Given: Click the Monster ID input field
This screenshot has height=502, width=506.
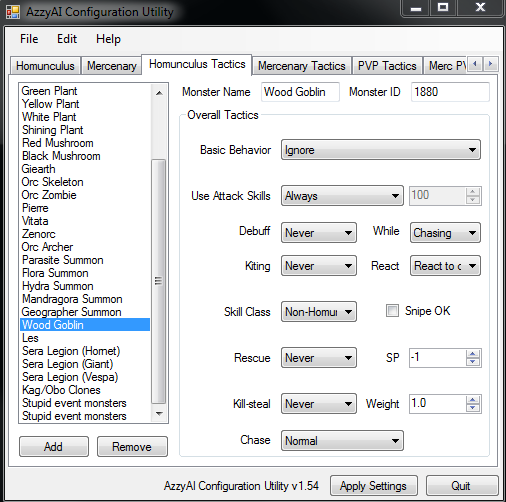Looking at the screenshot, I should tap(450, 92).
